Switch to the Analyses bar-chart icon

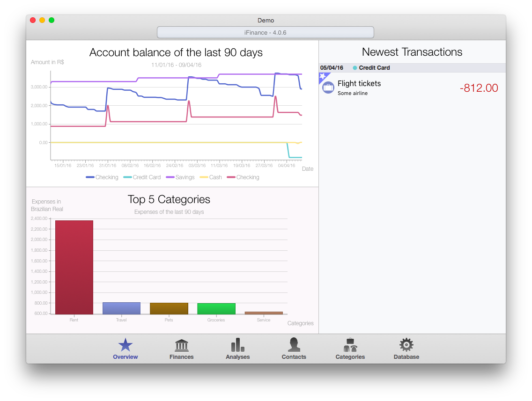(237, 349)
